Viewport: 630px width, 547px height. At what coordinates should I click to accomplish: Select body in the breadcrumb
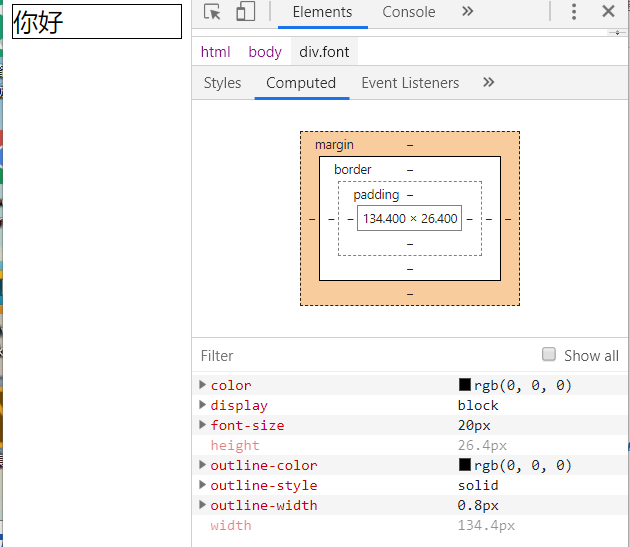[265, 52]
